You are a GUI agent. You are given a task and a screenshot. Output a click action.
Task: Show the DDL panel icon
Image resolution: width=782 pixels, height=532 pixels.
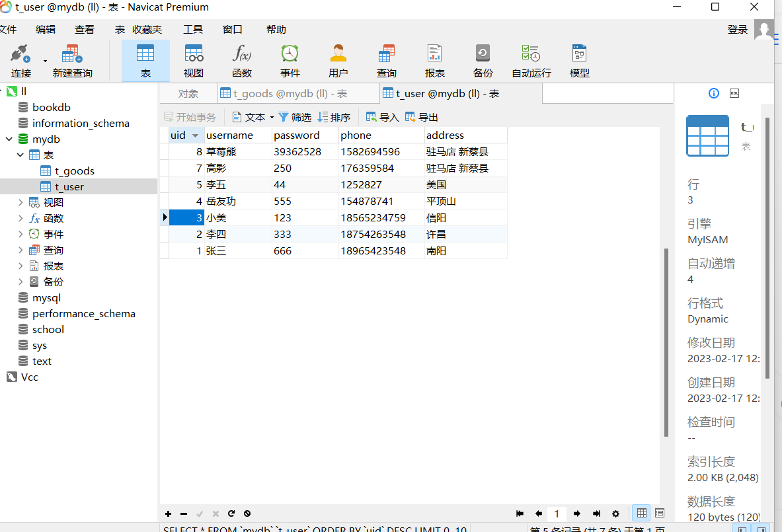[x=734, y=93]
